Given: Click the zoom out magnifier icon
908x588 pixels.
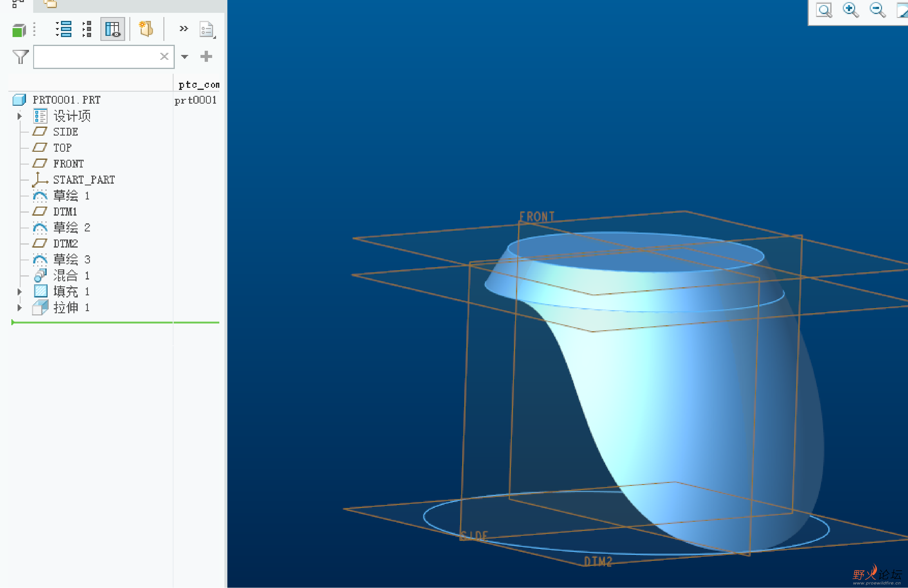Looking at the screenshot, I should click(878, 10).
